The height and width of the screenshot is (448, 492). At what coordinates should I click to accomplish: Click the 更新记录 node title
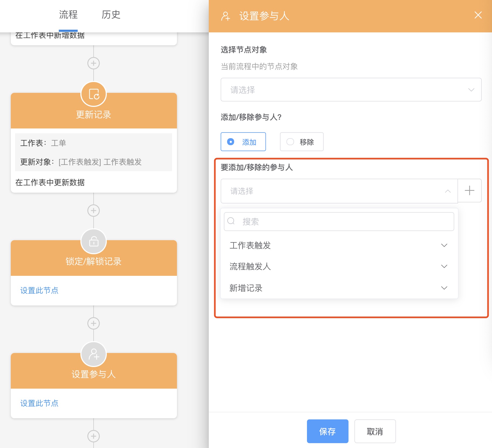point(94,115)
